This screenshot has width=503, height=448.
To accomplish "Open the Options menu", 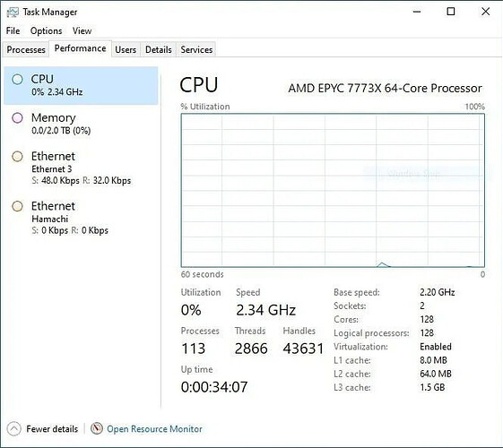I will click(x=47, y=30).
